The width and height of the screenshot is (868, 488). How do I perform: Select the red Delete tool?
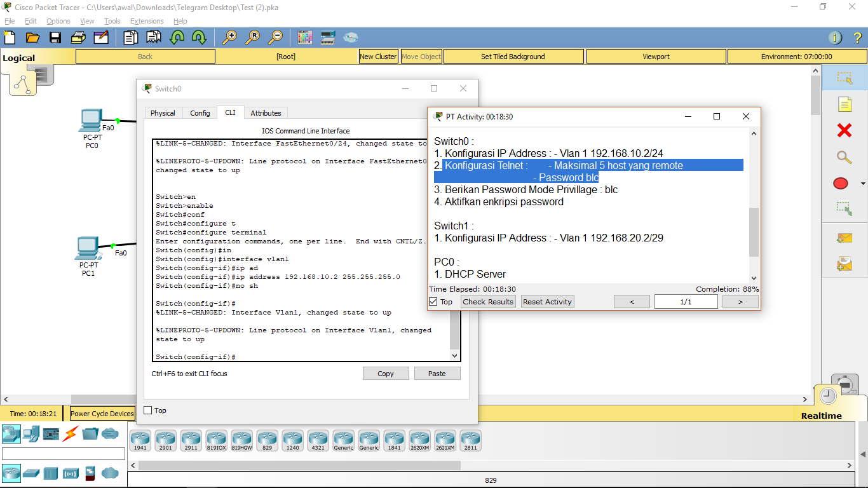(x=844, y=131)
